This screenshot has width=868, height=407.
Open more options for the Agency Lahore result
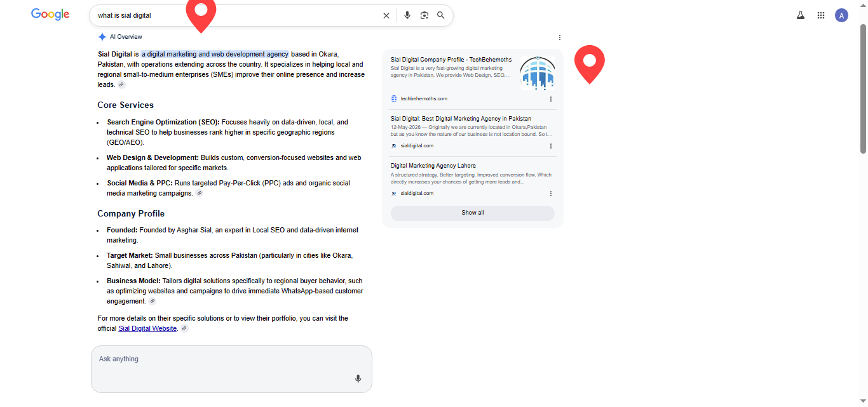point(550,194)
